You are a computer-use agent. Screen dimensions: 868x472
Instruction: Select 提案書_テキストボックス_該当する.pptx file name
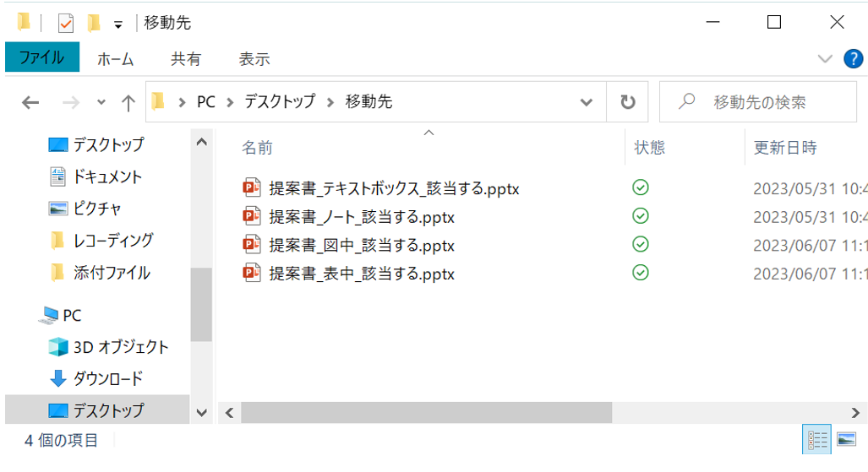coord(394,188)
